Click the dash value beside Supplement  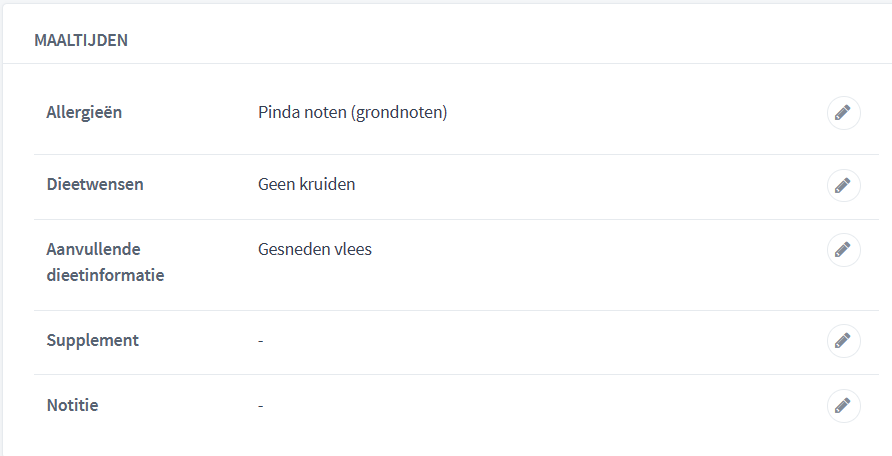pyautogui.click(x=261, y=341)
